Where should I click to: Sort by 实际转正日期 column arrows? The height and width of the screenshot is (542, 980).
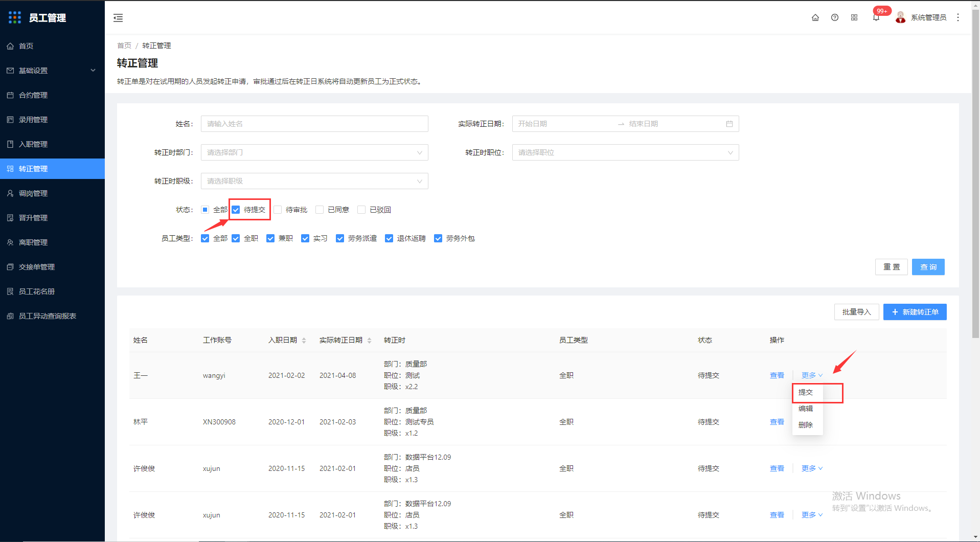(369, 341)
